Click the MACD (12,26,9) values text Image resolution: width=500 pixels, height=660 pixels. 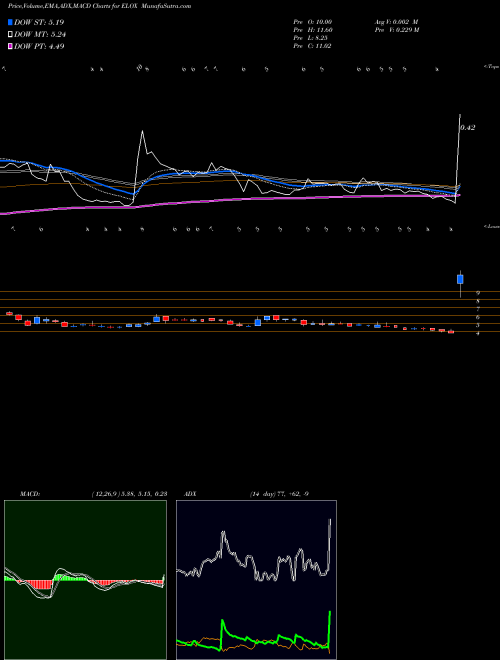pos(130,494)
